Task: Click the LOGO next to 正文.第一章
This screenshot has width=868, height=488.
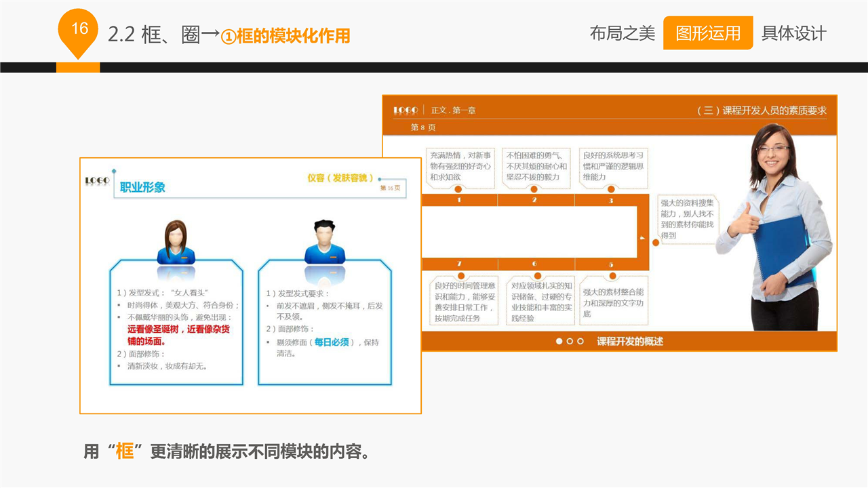Action: tap(406, 110)
